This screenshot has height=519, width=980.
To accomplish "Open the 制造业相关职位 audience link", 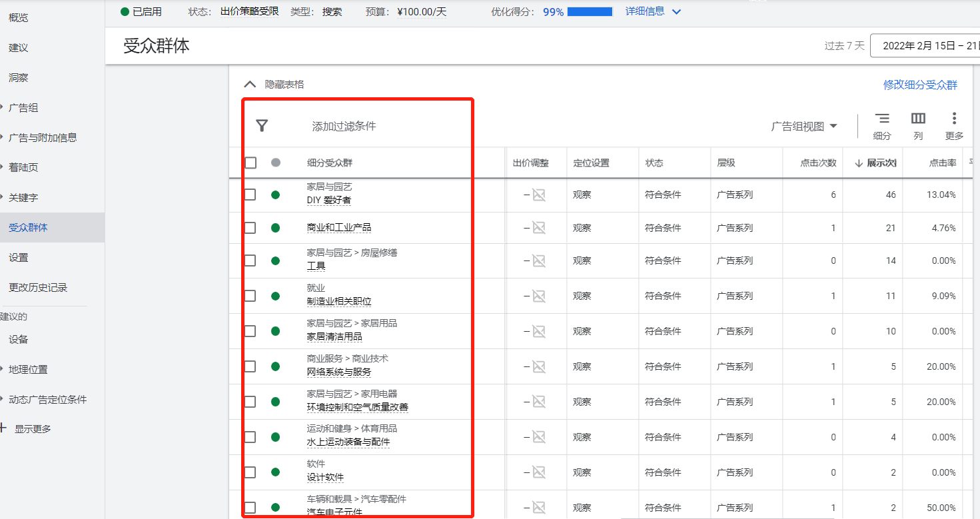I will [339, 301].
